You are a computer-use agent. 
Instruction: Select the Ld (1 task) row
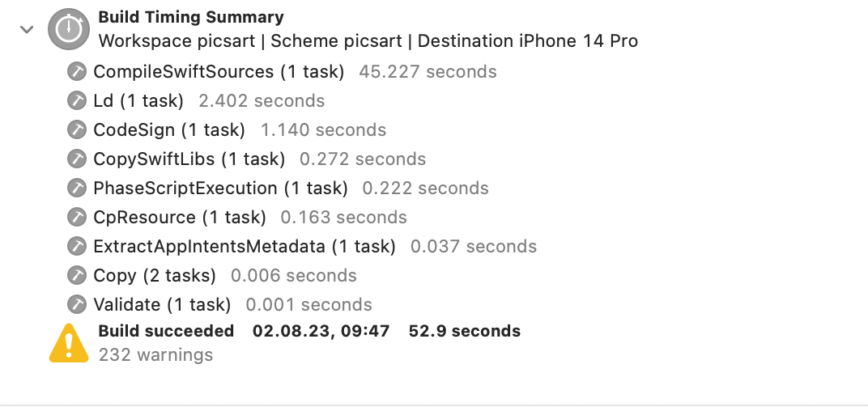(196, 100)
